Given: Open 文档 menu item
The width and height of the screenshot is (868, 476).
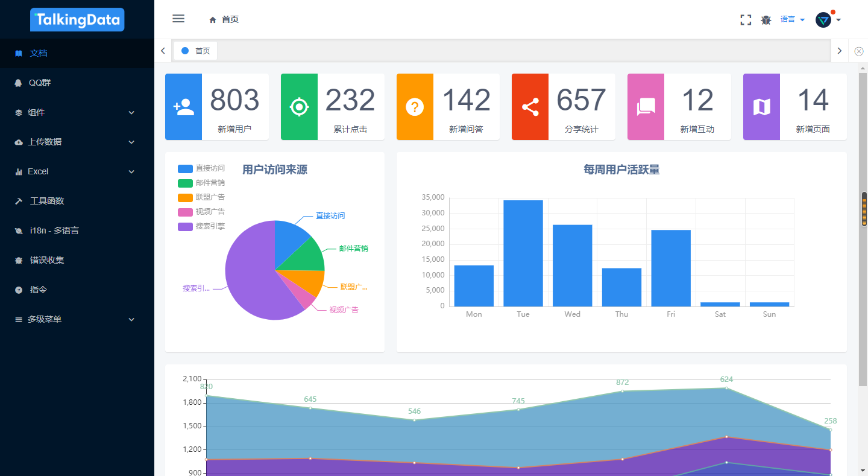Looking at the screenshot, I should tap(77, 53).
